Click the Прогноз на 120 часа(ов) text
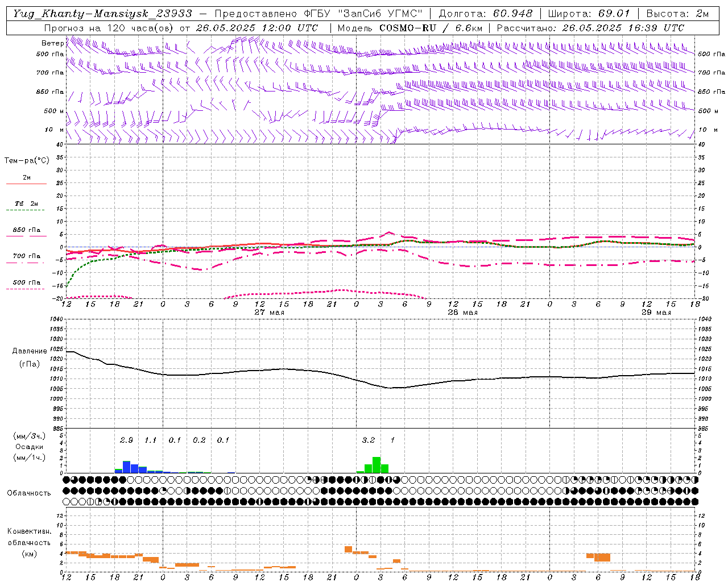The width and height of the screenshot is (728, 582). point(109,28)
